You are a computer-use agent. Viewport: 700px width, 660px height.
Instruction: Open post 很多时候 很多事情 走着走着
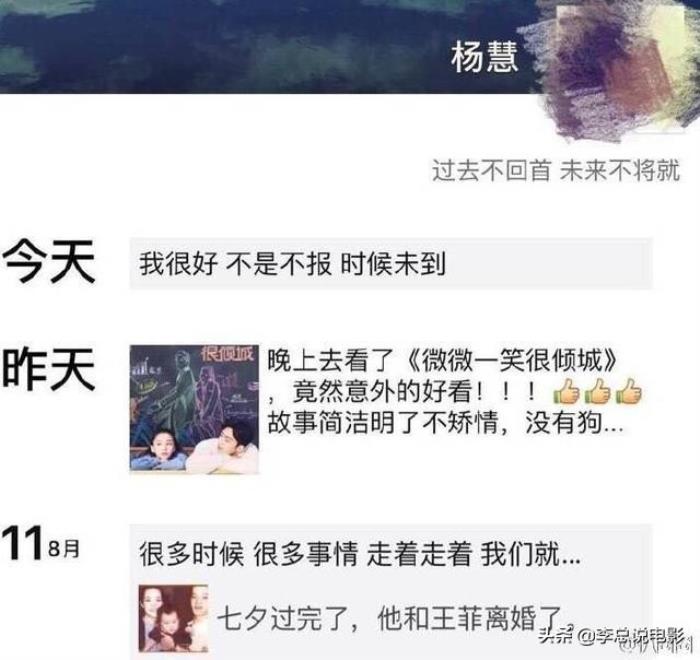(359, 554)
